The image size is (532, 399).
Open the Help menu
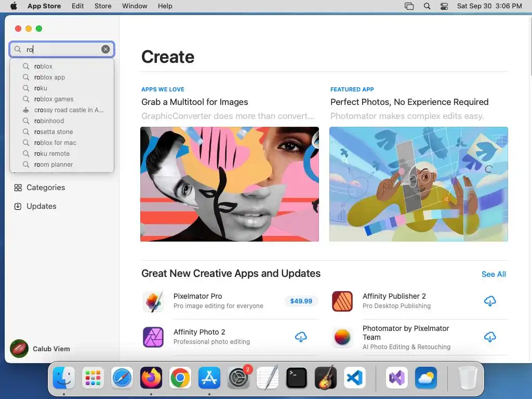pyautogui.click(x=165, y=6)
